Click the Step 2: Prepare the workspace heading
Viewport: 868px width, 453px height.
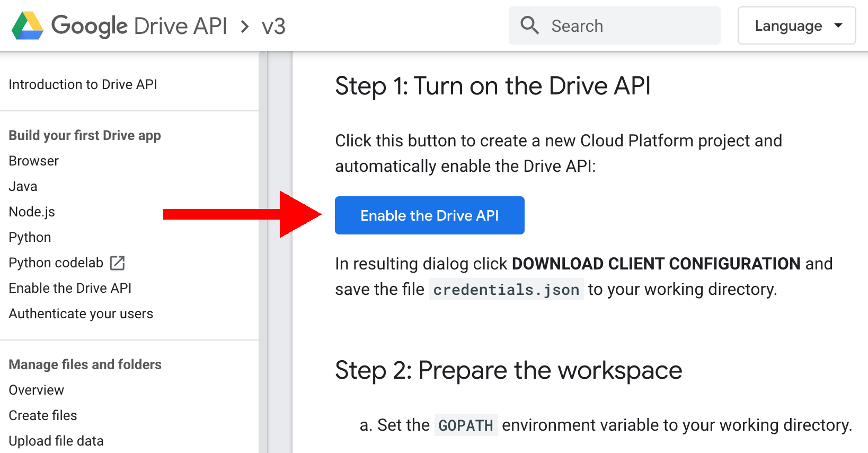point(509,370)
